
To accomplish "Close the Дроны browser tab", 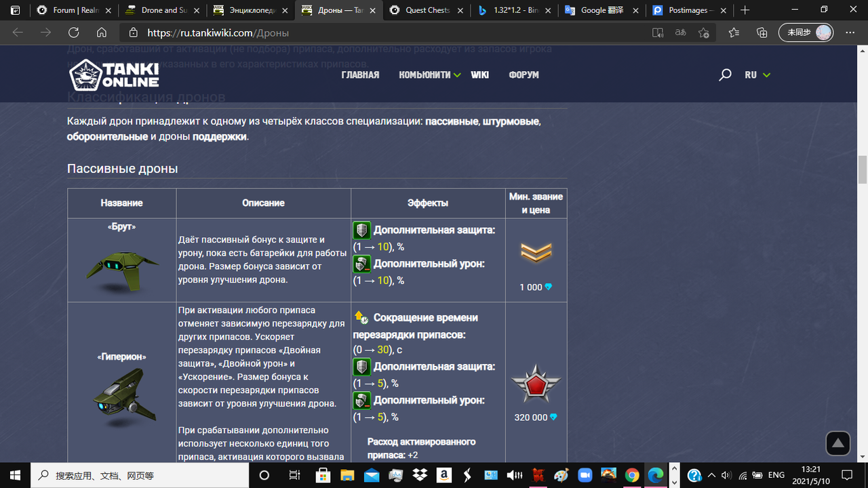I will (x=371, y=10).
